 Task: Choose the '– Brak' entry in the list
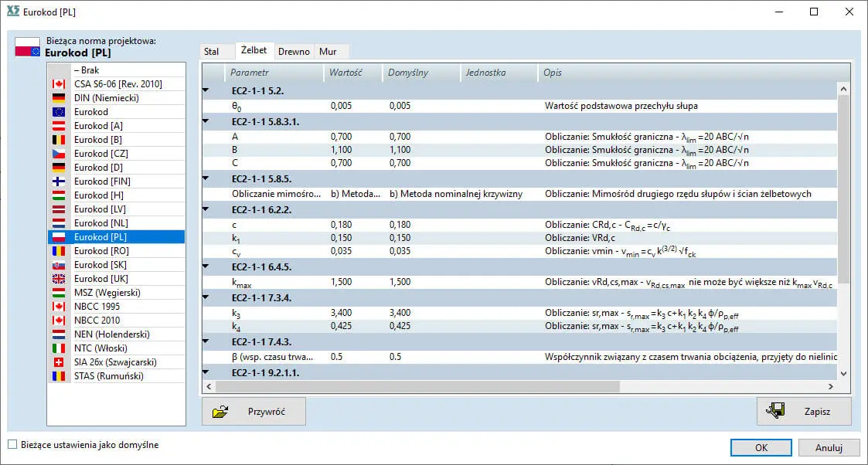(x=87, y=70)
